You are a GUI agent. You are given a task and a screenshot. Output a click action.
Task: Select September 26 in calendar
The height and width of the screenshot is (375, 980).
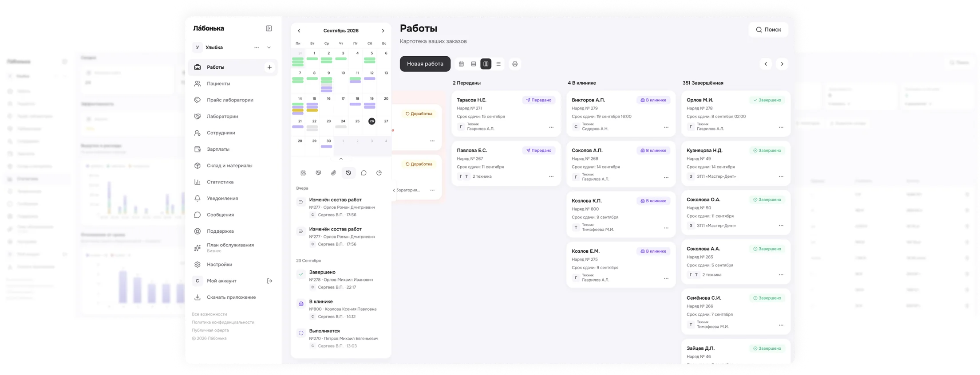(x=371, y=121)
